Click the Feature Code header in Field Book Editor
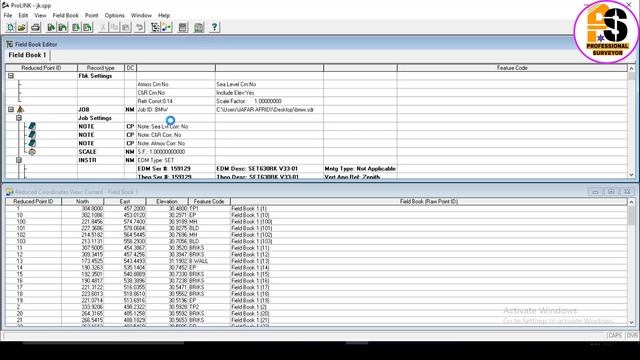This screenshot has height=360, width=640. click(512, 68)
